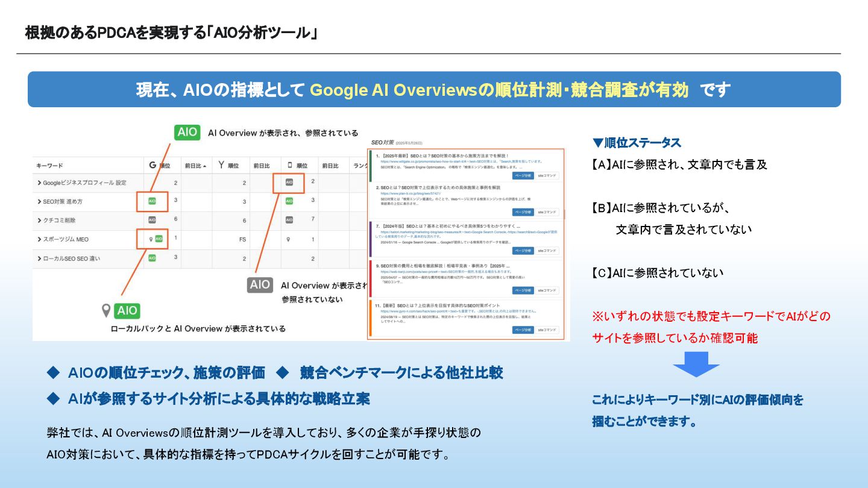The width and height of the screenshot is (868, 488).
Task: Click ページ分析 button for result 7
Action: [x=523, y=251]
